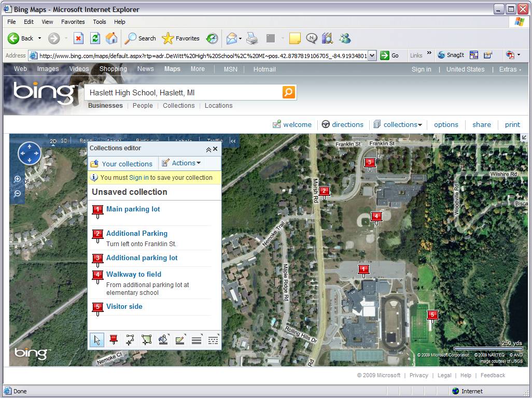Print the page using the printer icon
This screenshot has width=532, height=399.
252,38
